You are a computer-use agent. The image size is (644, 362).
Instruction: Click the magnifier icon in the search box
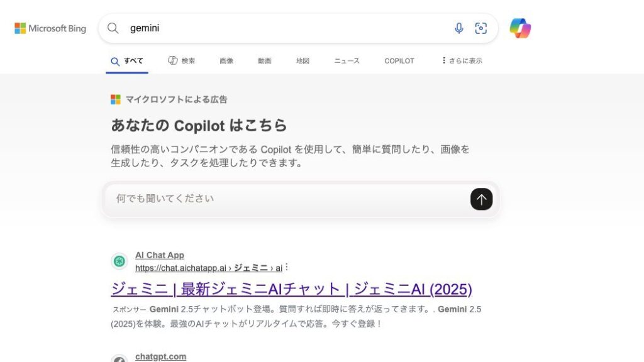113,28
